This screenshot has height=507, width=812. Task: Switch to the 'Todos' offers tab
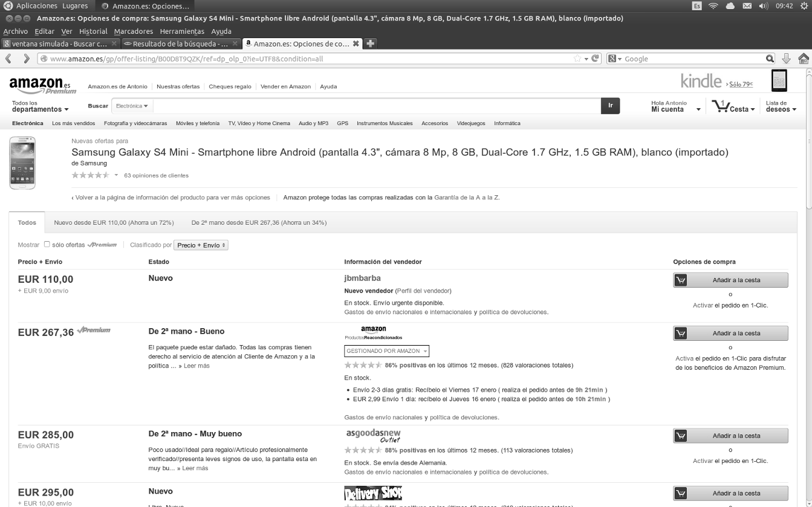click(27, 223)
